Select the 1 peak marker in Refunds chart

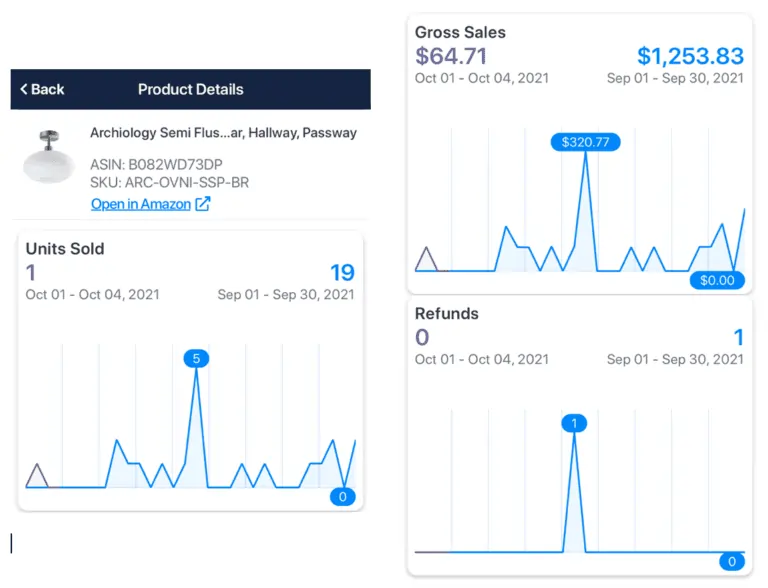click(x=574, y=423)
